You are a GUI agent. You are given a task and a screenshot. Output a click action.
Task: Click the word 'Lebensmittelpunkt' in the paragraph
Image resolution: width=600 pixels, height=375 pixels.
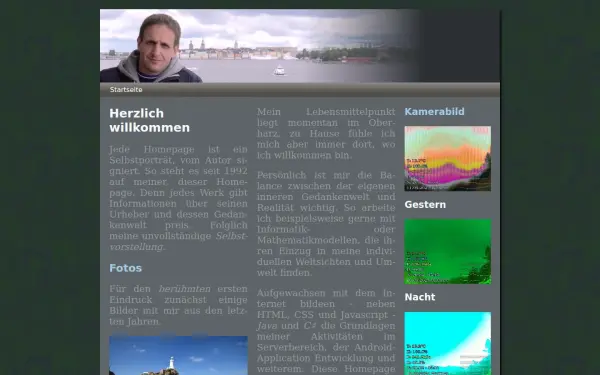point(351,112)
